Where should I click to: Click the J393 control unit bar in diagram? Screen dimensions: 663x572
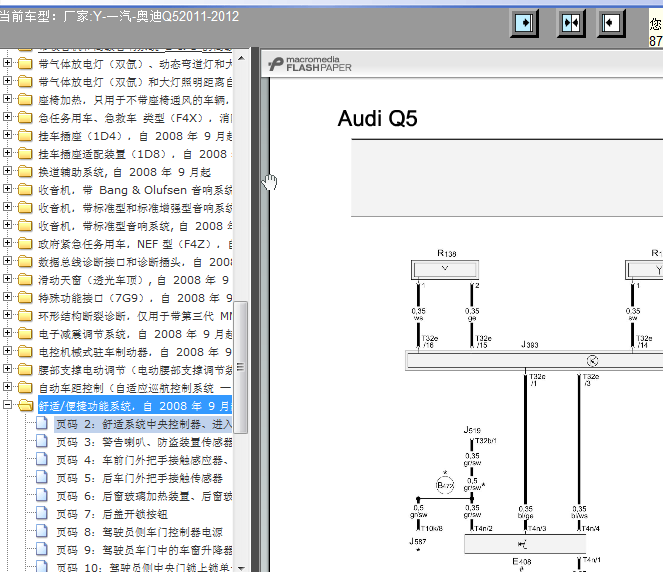point(534,361)
